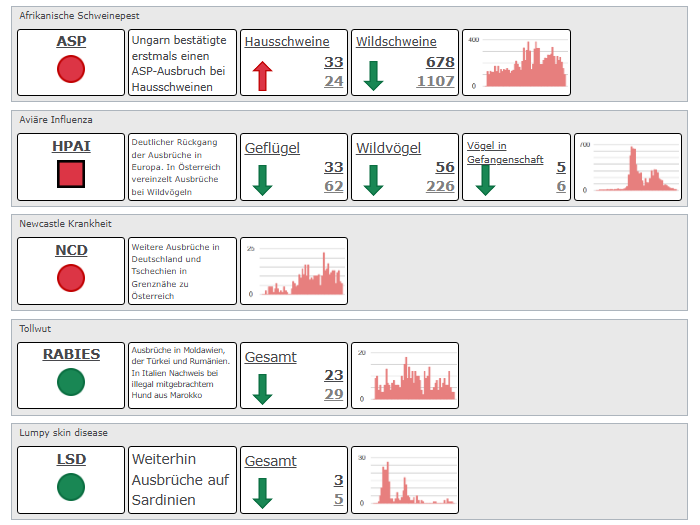Click the green down arrow in Wildvögel
The height and width of the screenshot is (525, 700).
pyautogui.click(x=373, y=180)
